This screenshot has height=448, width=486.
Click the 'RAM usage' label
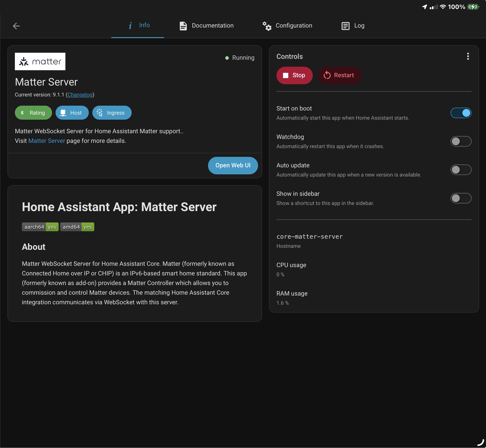point(292,294)
